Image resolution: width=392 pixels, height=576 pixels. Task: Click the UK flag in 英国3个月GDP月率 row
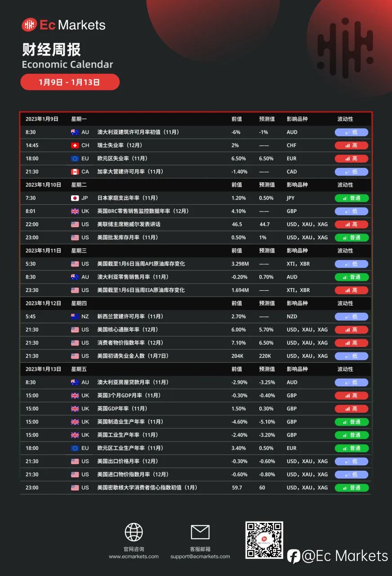pos(75,396)
